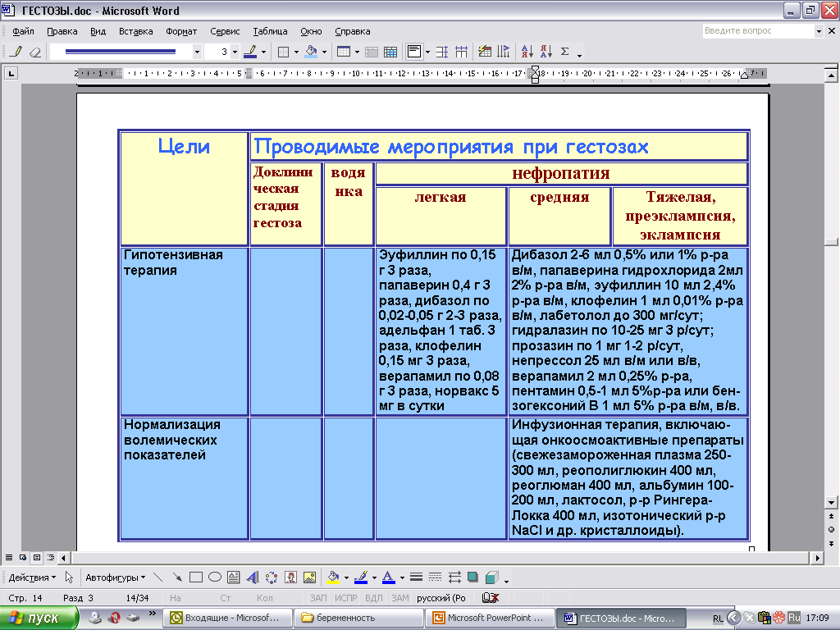Switch to Microsoft PowerPoint taskbar window

point(491,618)
